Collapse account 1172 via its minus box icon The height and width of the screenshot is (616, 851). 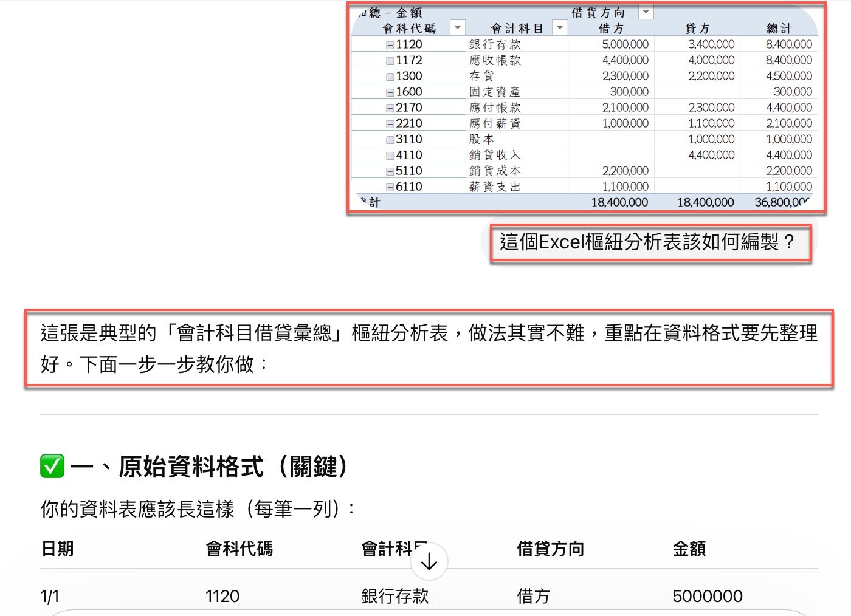click(x=389, y=60)
